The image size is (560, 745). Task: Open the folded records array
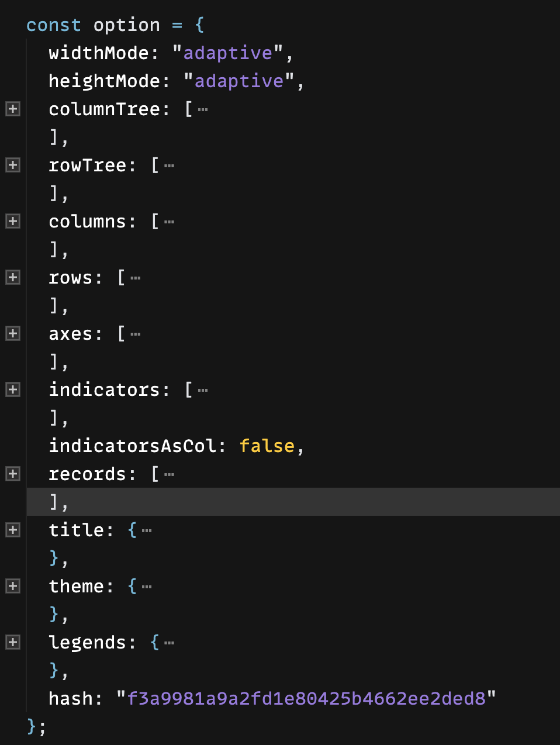pos(13,474)
